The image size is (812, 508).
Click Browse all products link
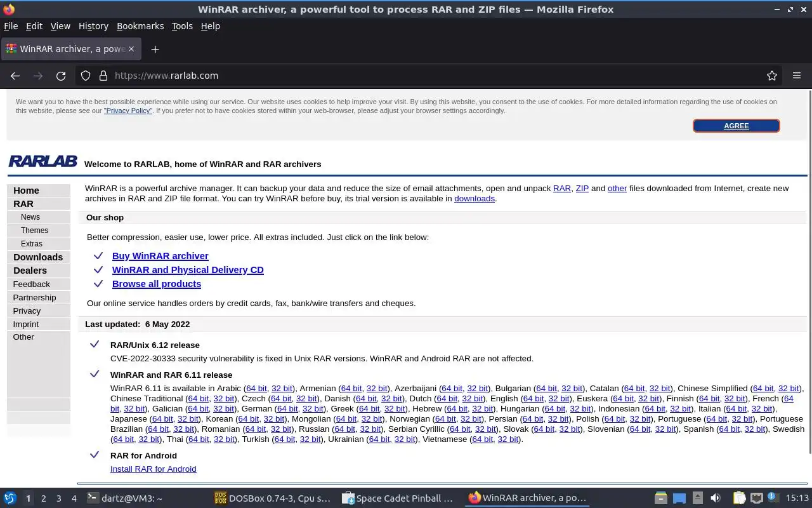157,284
